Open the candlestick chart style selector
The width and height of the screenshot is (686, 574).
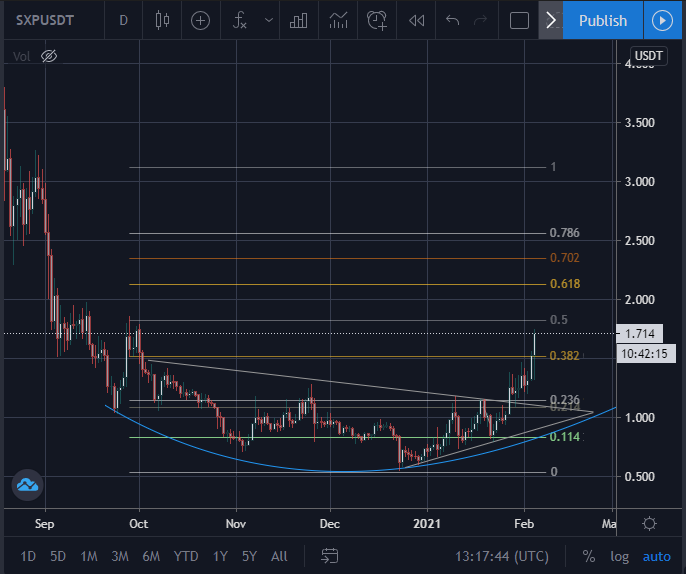(x=162, y=21)
